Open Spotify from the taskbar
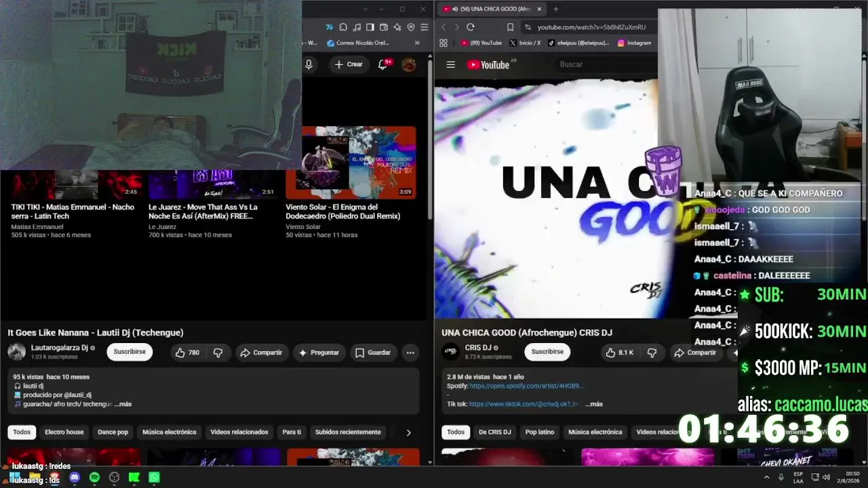This screenshot has width=868, height=488. [x=94, y=477]
